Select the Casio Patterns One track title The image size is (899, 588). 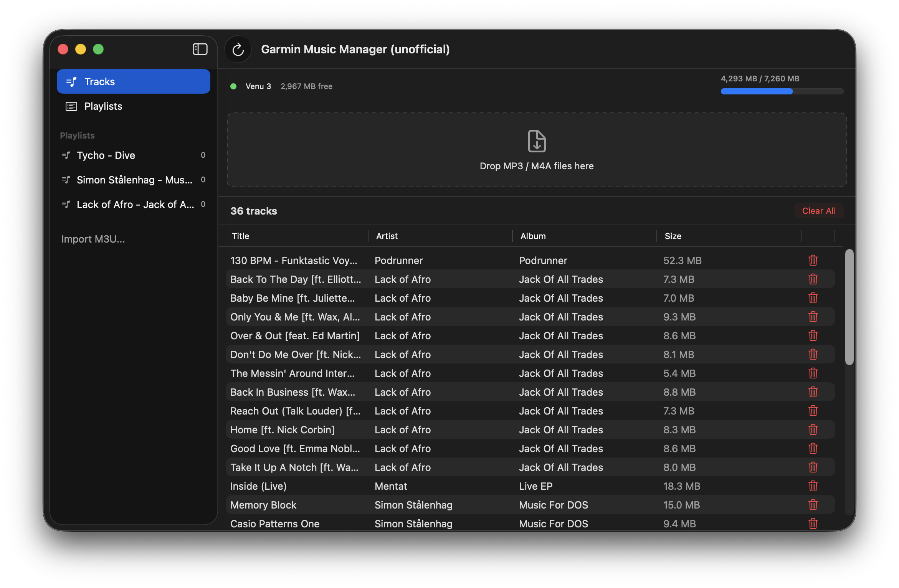point(275,524)
